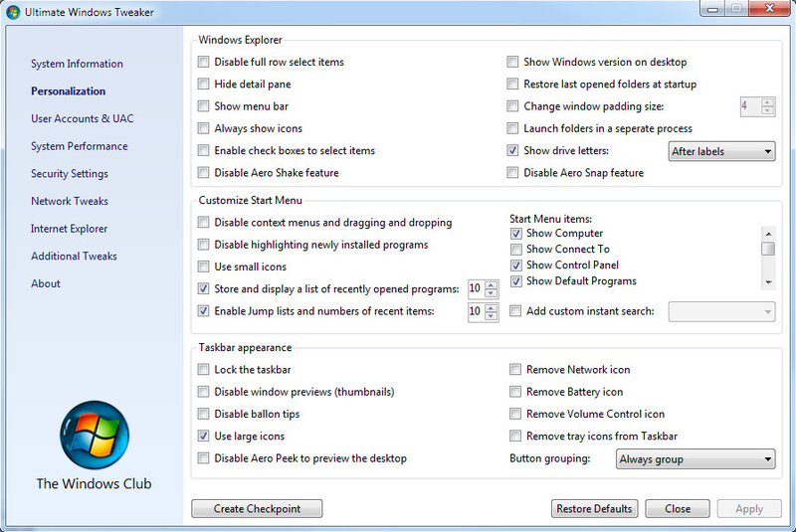Image resolution: width=796 pixels, height=532 pixels.
Task: Click the Windows logo above The Windows Club
Action: pos(95,436)
